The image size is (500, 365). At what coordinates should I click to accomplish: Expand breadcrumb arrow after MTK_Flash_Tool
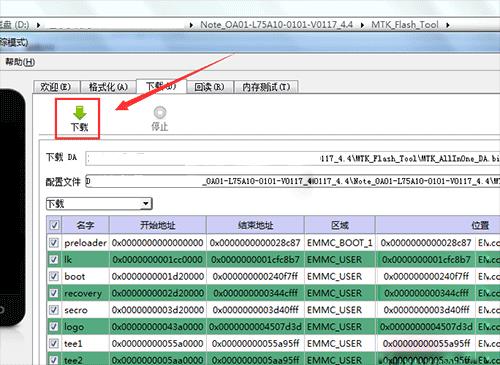click(x=448, y=25)
